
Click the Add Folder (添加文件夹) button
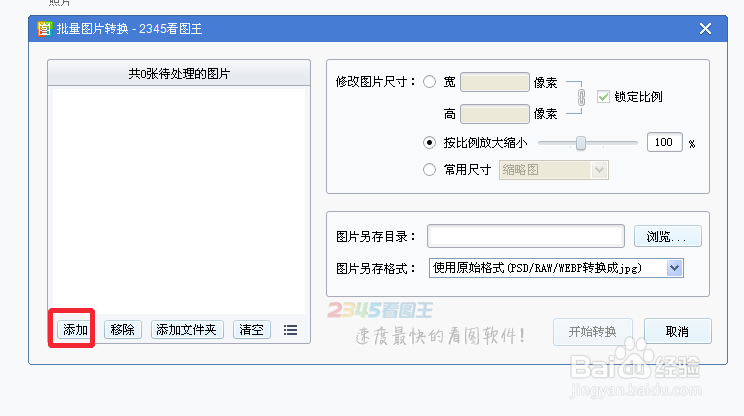point(188,330)
